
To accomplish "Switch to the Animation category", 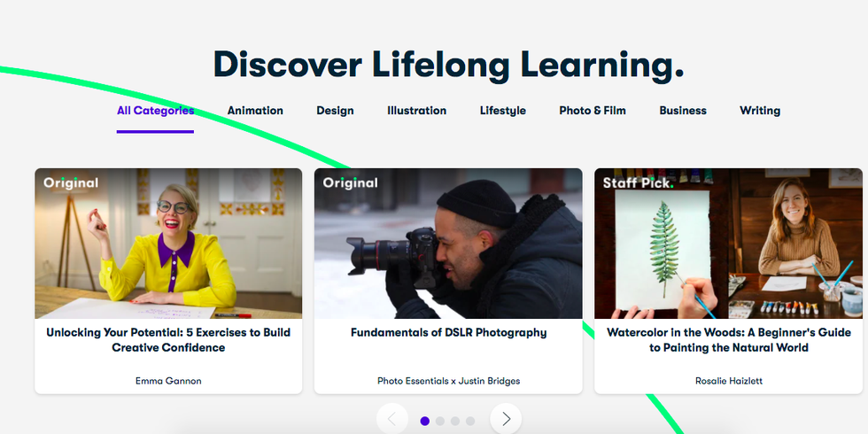I will tap(255, 111).
